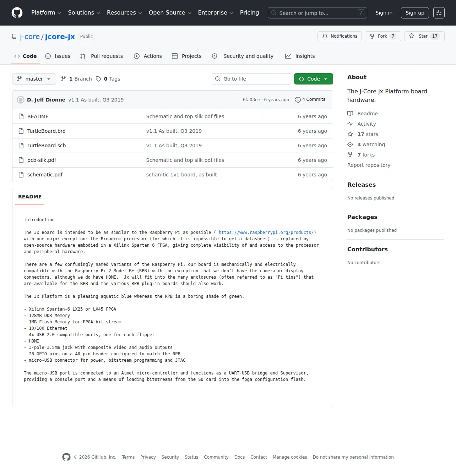Screen dimensions: 456x476
Task: Click the commit history clock icon
Action: coord(298,100)
